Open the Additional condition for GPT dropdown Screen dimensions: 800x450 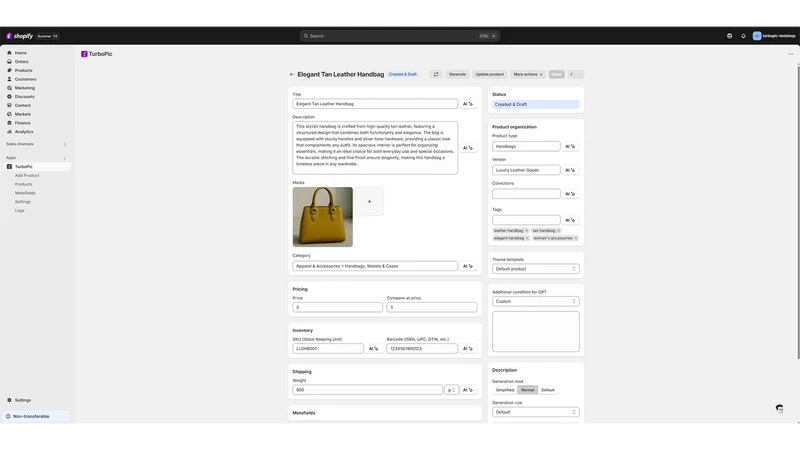[x=536, y=302]
